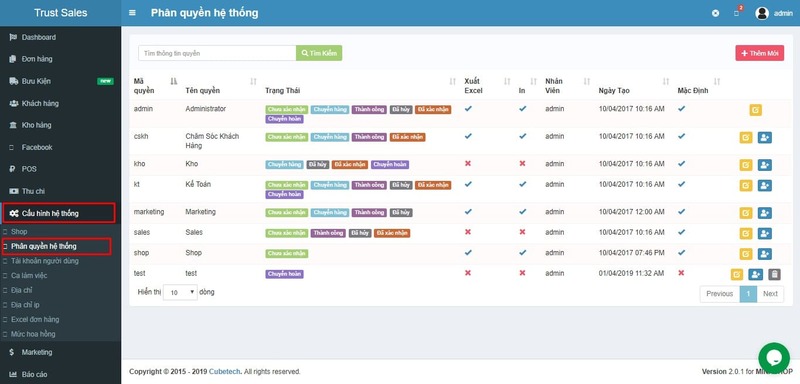Expand the Báo cáo sidebar menu
This screenshot has width=800, height=384.
(x=60, y=374)
